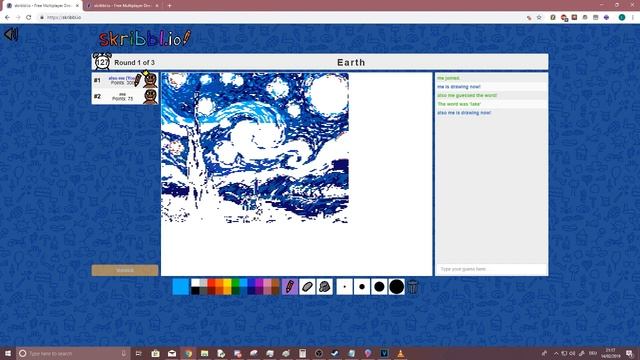Click the purple diamond extension icon
The image size is (640, 360).
[x=607, y=18]
